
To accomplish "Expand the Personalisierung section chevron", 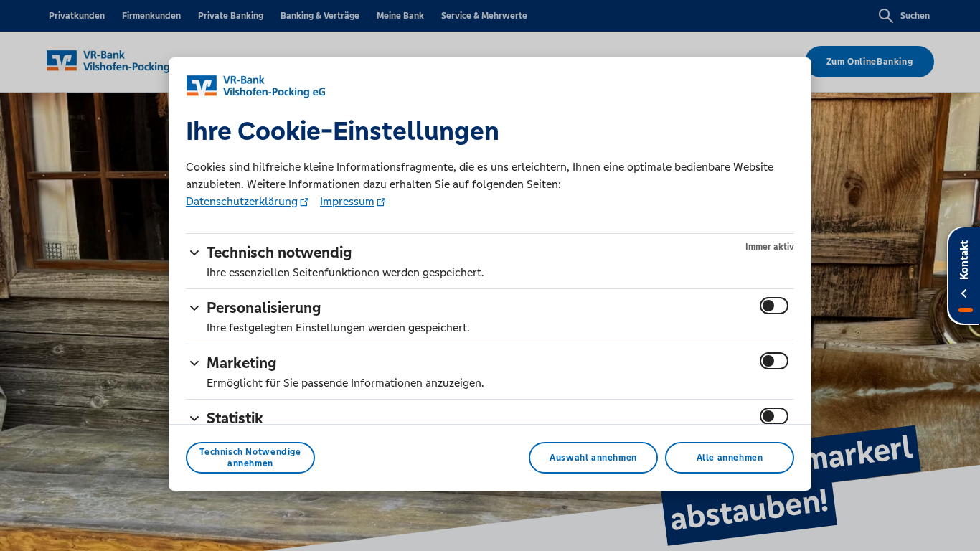I will [x=194, y=308].
